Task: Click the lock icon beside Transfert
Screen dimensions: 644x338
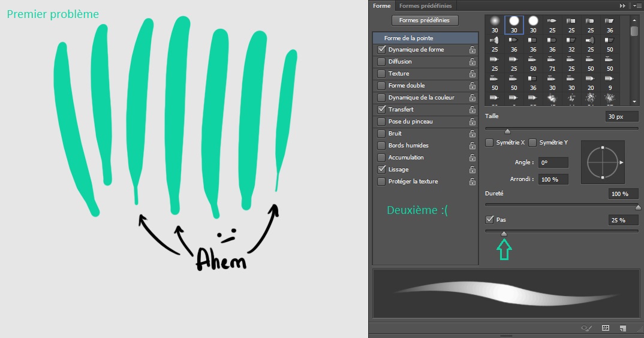Action: coord(473,110)
